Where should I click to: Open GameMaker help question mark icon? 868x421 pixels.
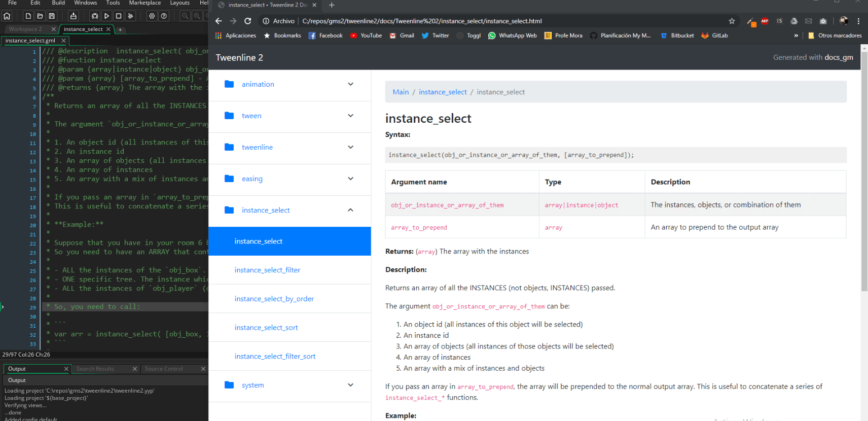[164, 16]
